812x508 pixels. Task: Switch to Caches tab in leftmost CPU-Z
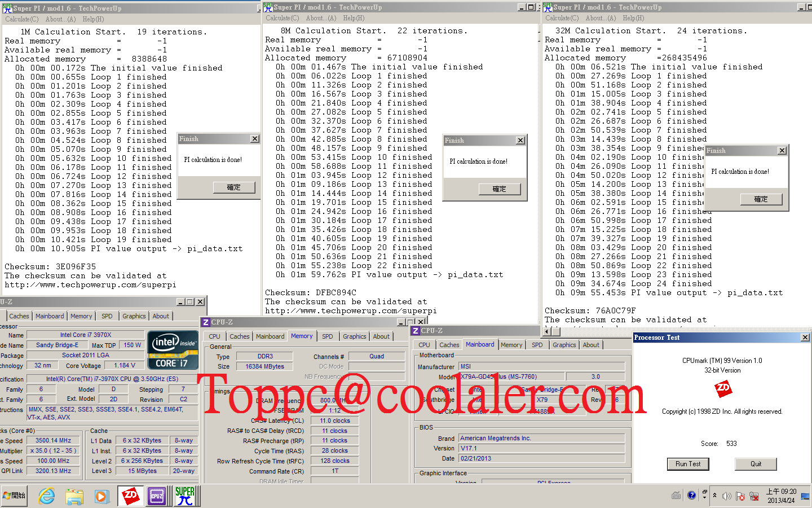coord(19,316)
